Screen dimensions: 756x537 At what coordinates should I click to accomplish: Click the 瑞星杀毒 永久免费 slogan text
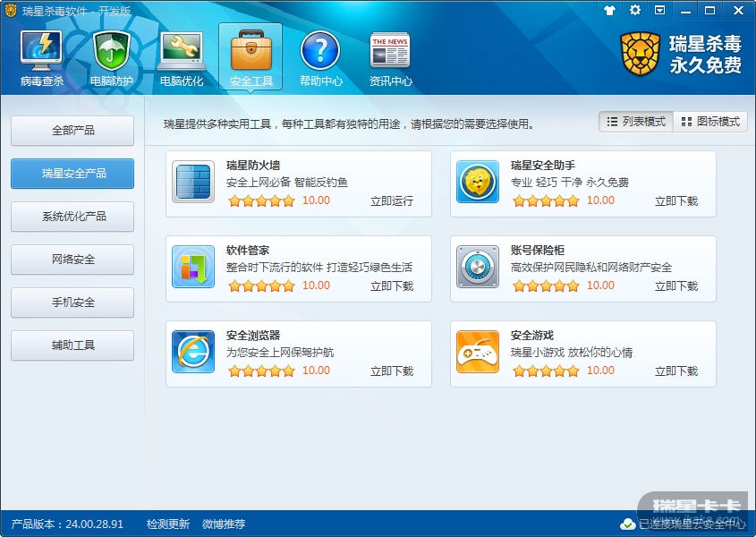[x=705, y=54]
